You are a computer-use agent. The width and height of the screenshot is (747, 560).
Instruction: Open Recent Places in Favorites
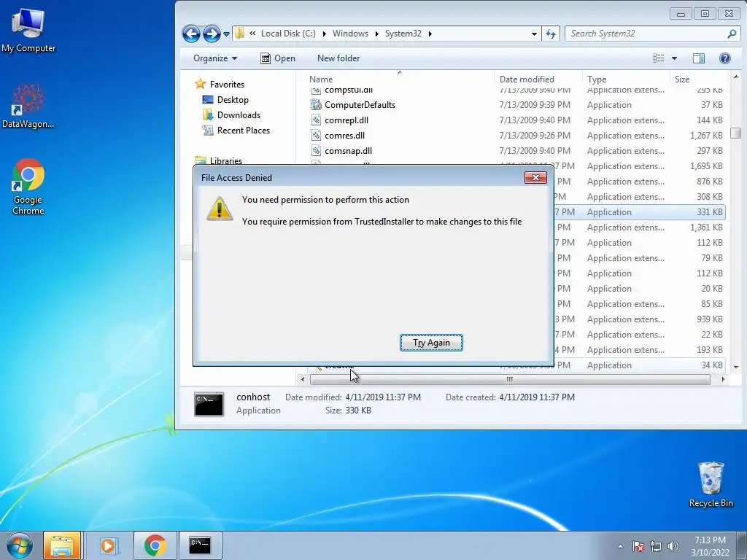[x=236, y=130]
